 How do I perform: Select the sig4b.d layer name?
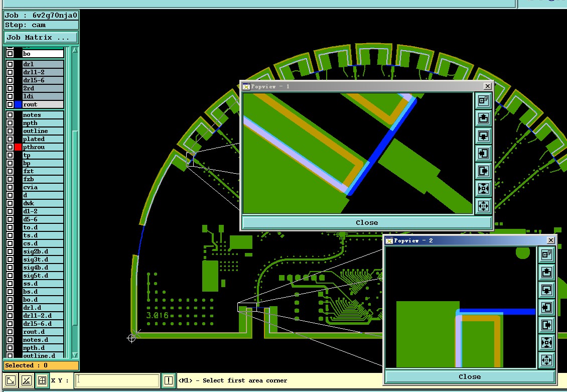pyautogui.click(x=43, y=267)
